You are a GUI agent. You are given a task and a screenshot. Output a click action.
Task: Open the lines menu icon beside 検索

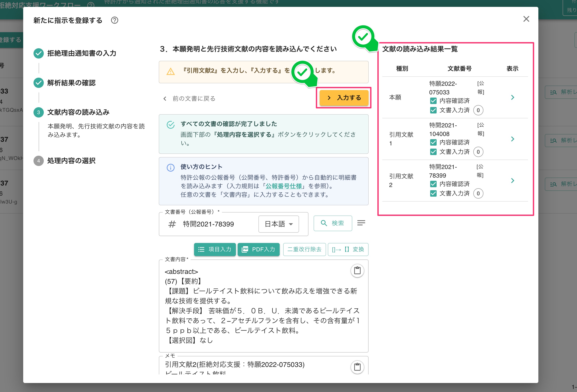(x=361, y=223)
